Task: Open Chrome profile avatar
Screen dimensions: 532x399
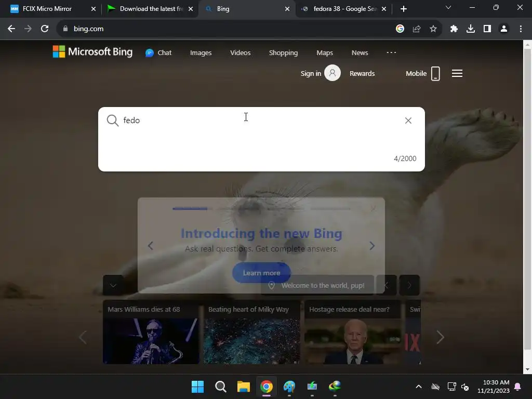Action: [x=504, y=29]
